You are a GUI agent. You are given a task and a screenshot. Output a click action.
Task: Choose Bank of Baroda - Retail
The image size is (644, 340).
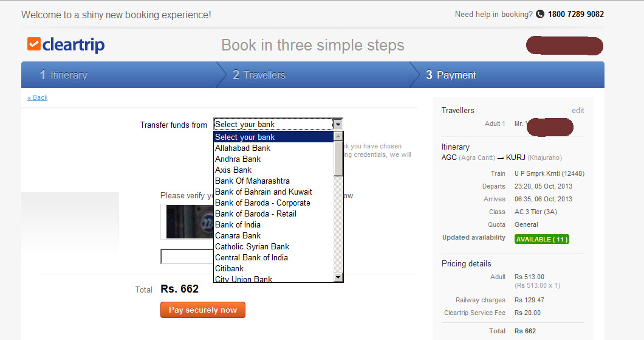click(256, 213)
